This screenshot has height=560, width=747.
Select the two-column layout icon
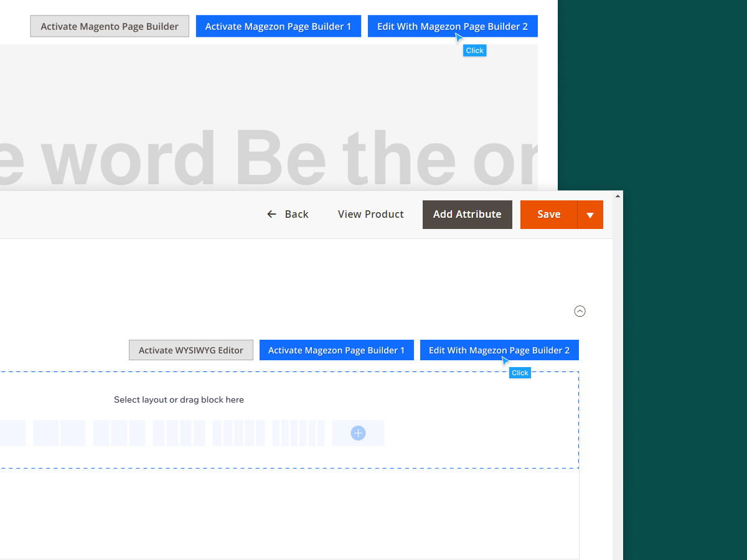tap(59, 433)
